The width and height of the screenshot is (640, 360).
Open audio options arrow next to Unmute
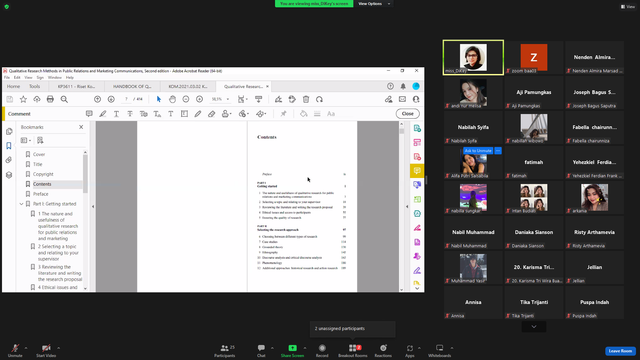click(26, 348)
